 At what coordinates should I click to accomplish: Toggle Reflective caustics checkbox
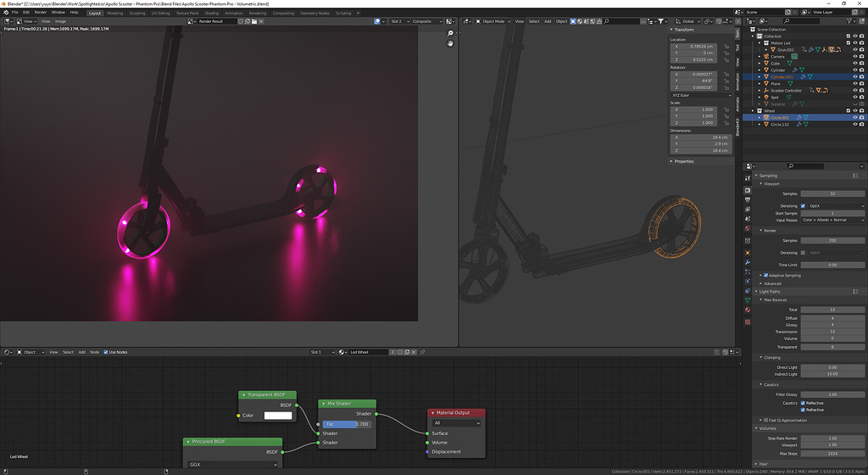point(804,403)
